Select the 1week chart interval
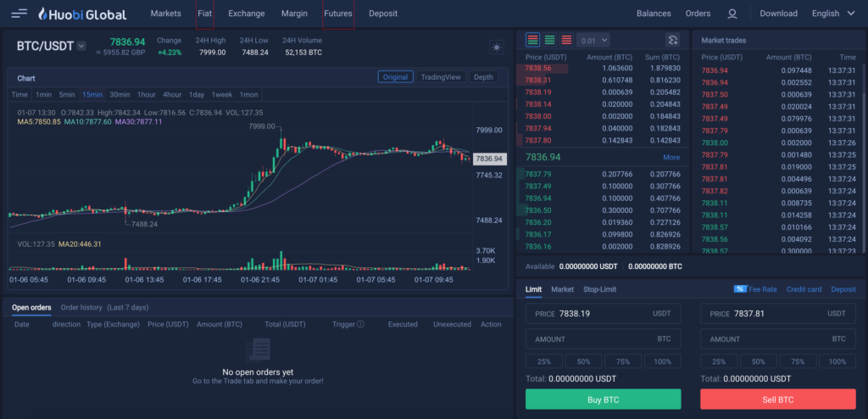This screenshot has width=868, height=419. (222, 94)
